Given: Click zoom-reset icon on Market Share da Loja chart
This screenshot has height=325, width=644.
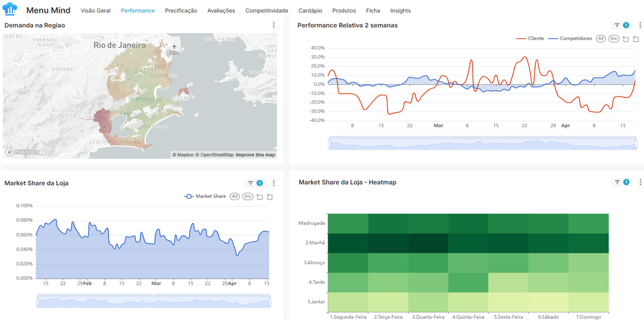Looking at the screenshot, I should (270, 197).
